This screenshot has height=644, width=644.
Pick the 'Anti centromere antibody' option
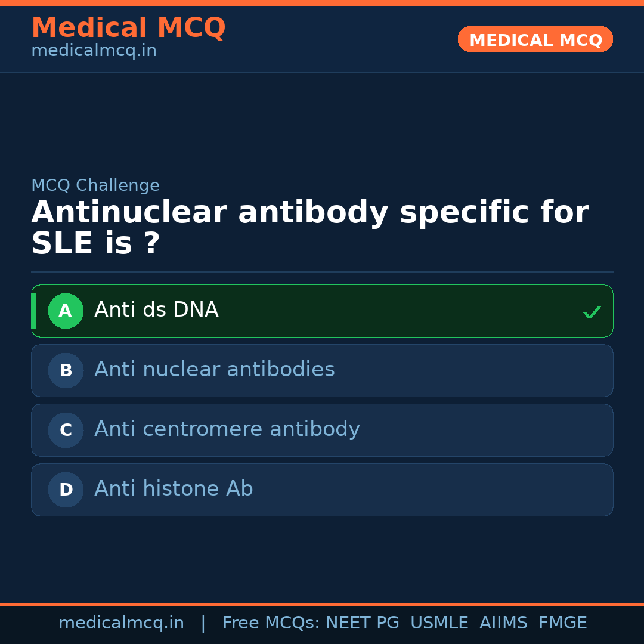point(227,429)
